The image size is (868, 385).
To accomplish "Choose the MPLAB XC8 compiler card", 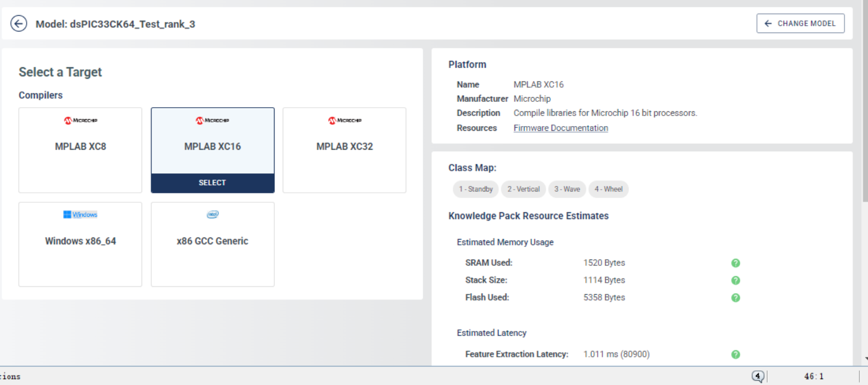I will pos(80,150).
